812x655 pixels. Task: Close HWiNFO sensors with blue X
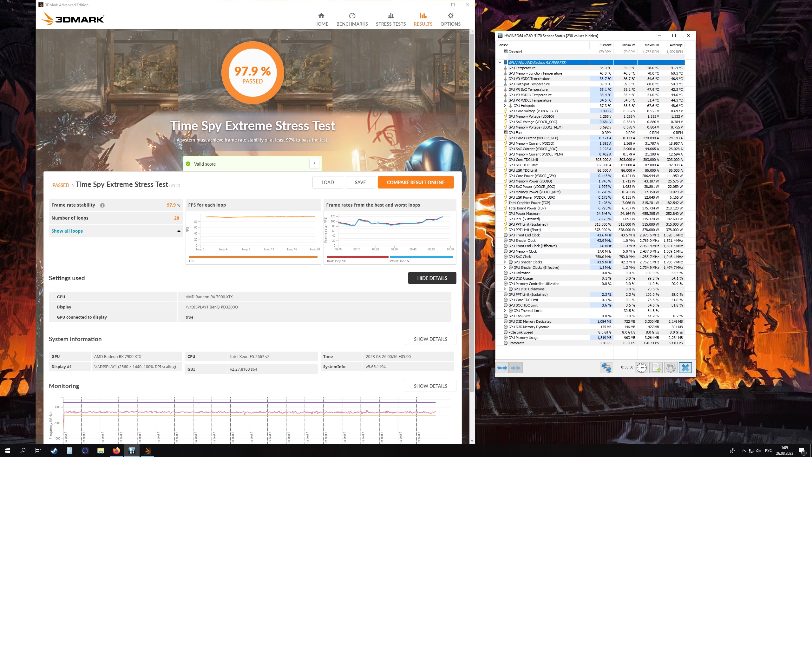(x=685, y=368)
